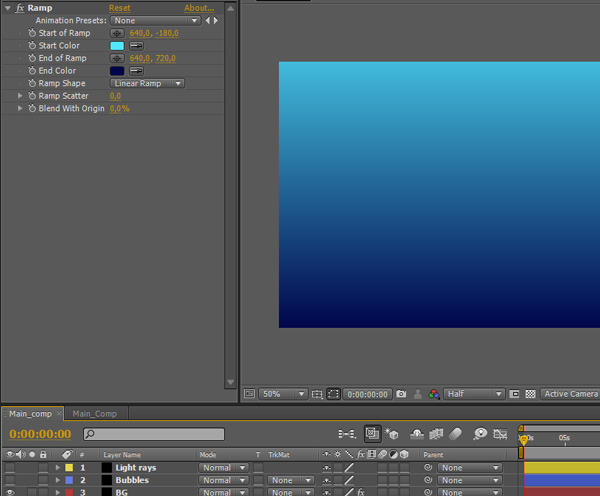Screen dimensions: 600x496
Task: Go to previous animation preset arrow
Action: pos(208,20)
